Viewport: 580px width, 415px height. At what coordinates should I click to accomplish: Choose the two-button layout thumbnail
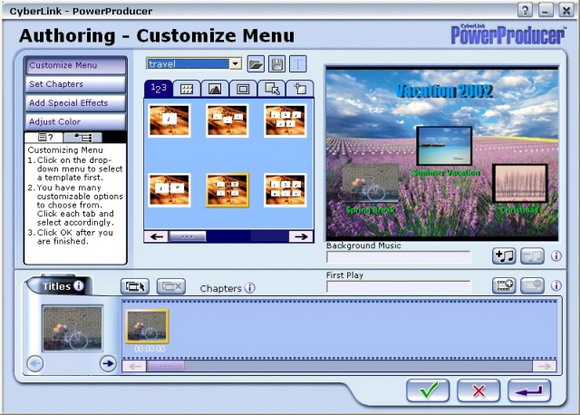(169, 190)
